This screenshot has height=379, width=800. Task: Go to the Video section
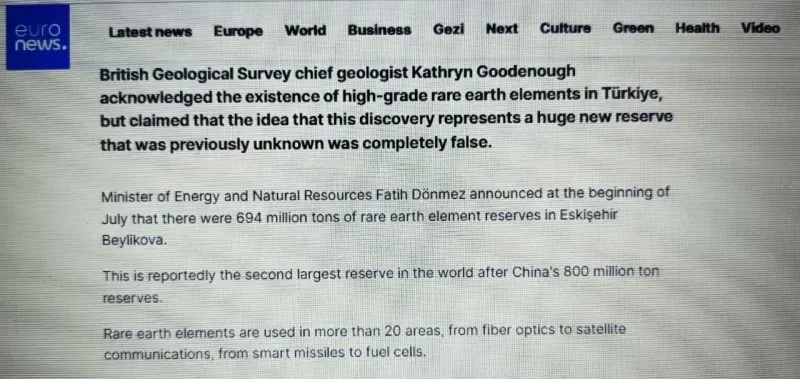tap(761, 28)
